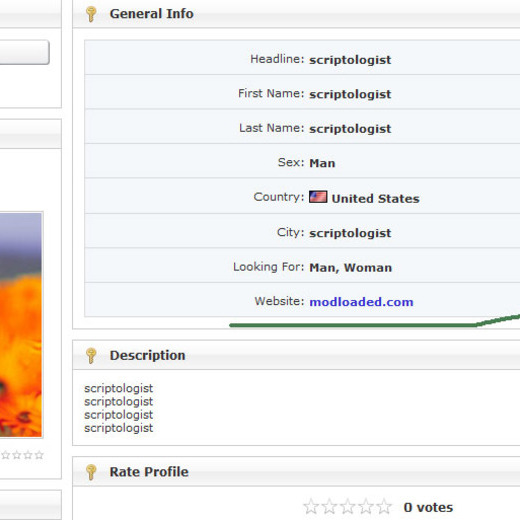Click the small stars under the photo
Screen dimensions: 520x520
tap(22, 455)
